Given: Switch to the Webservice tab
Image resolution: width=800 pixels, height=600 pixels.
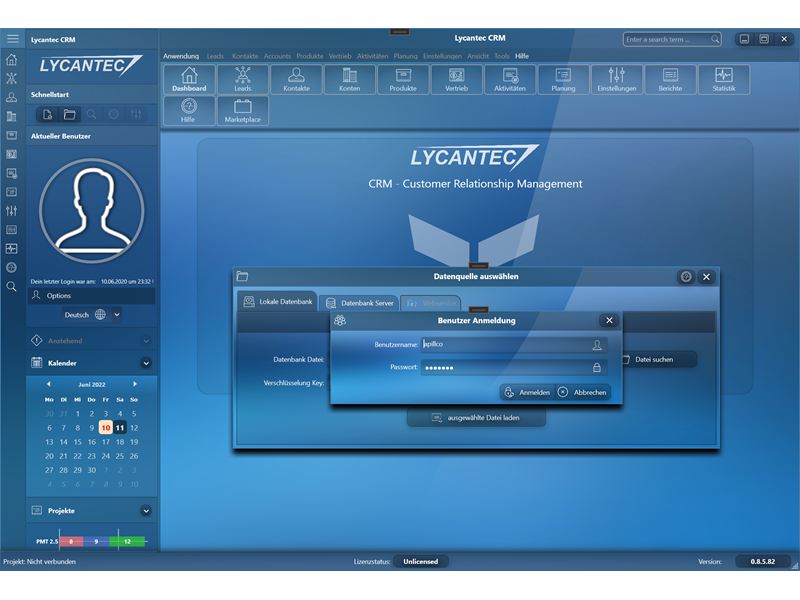Looking at the screenshot, I should 431,303.
